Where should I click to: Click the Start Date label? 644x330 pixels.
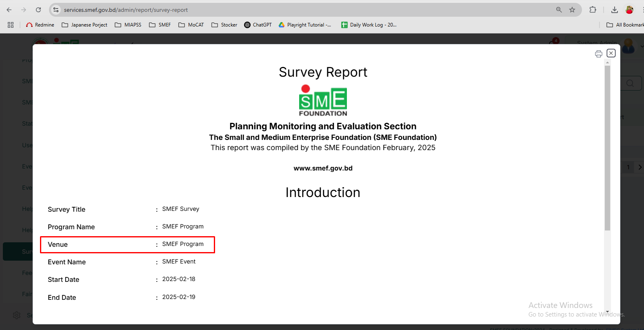63,279
